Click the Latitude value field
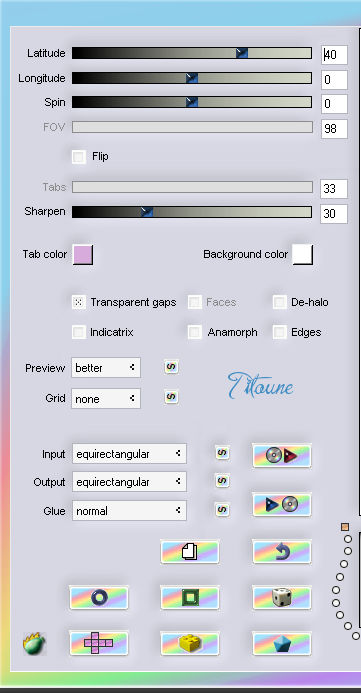 (334, 55)
